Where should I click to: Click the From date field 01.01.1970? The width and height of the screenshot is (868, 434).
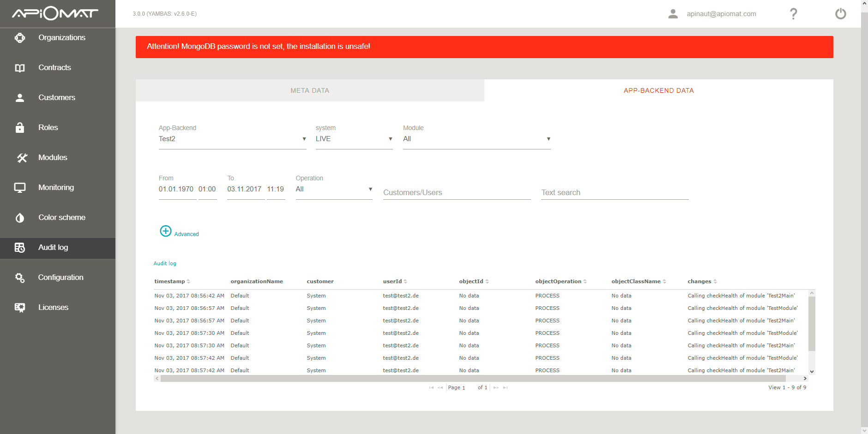[177, 190]
